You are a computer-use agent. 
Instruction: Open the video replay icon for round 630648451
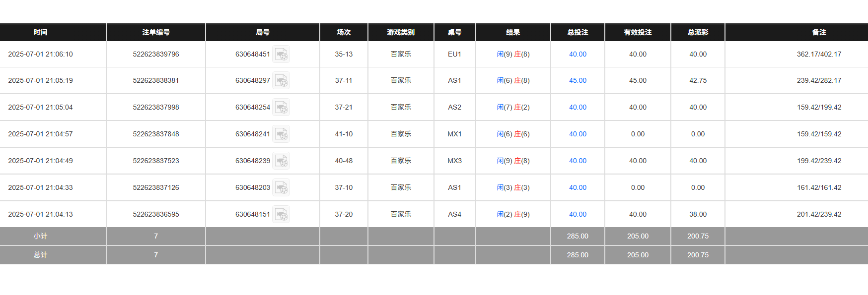tap(281, 55)
